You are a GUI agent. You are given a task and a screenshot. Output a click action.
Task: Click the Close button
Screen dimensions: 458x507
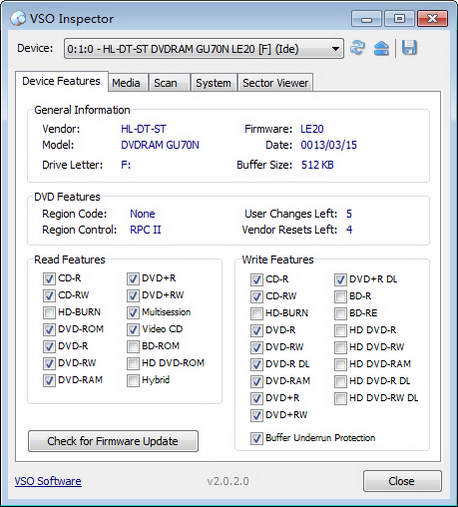(402, 481)
